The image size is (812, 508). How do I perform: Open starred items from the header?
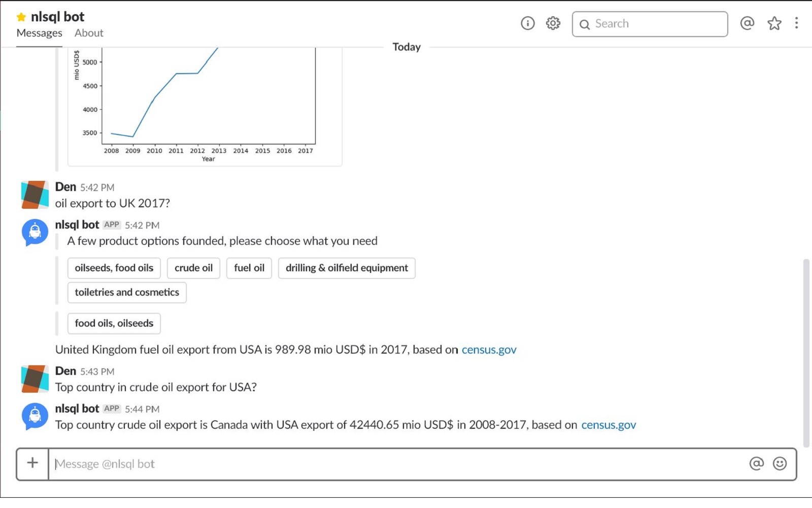coord(774,23)
